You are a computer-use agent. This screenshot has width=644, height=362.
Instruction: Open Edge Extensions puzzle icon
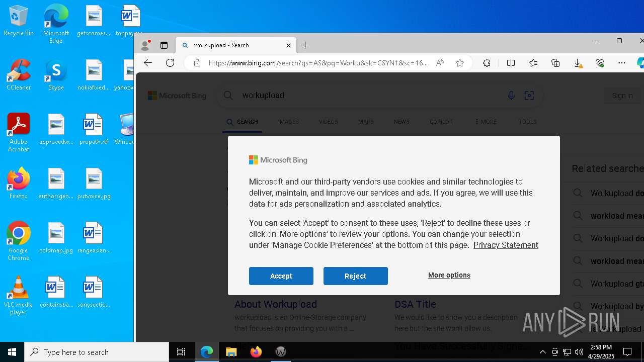[487, 63]
